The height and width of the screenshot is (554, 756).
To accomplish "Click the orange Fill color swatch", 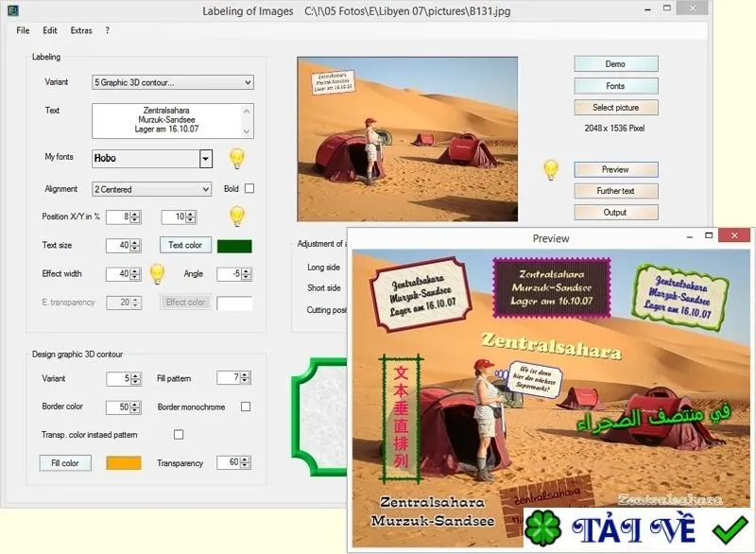I will coord(124,463).
